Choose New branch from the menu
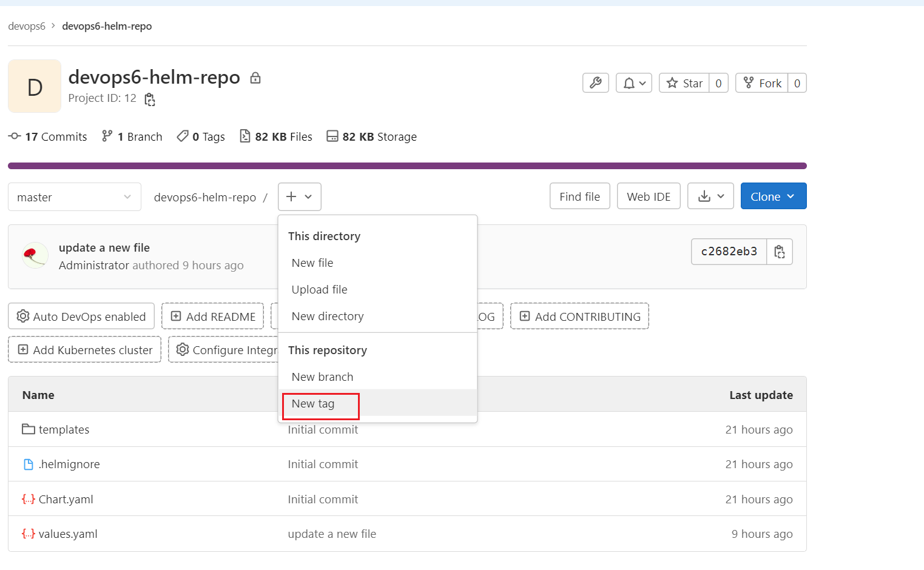 377,377
